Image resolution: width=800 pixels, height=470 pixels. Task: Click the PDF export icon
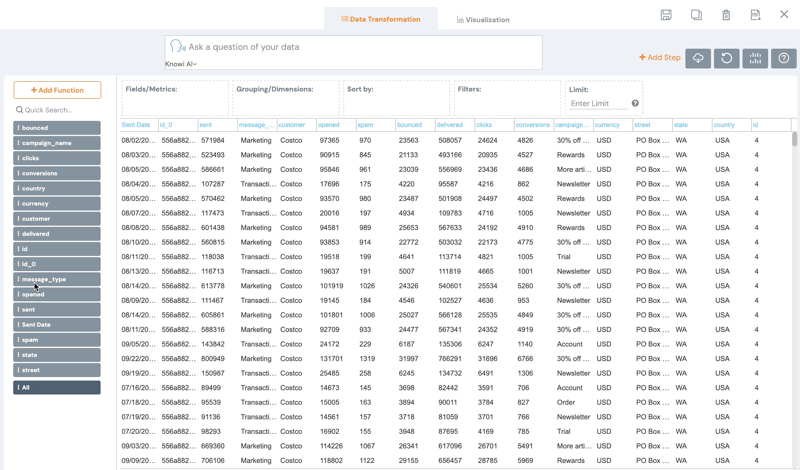point(755,15)
